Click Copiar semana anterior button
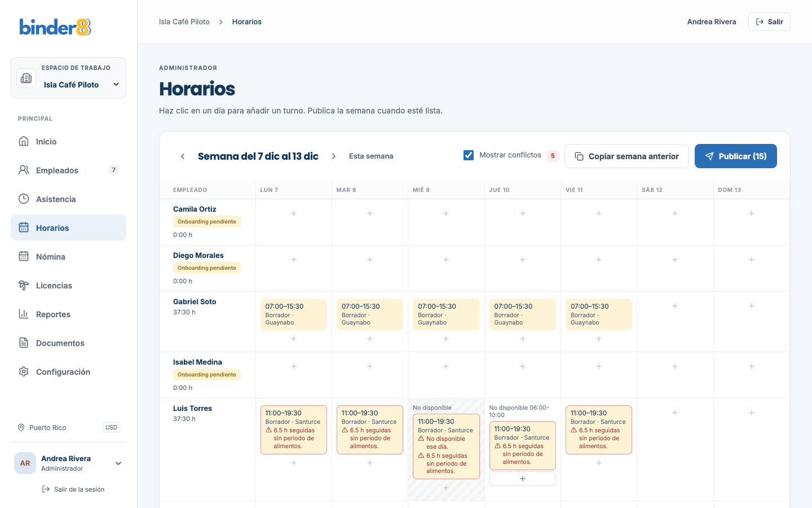The image size is (812, 508). [626, 156]
